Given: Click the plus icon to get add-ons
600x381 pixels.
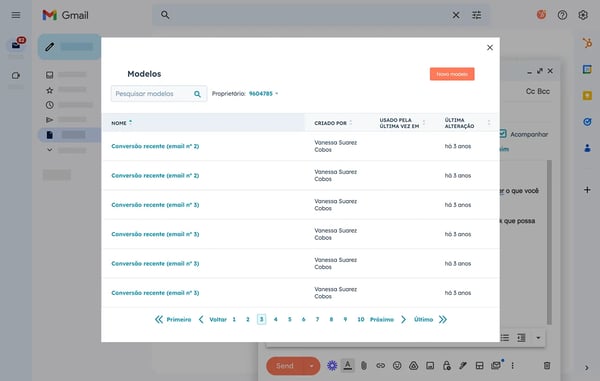Looking at the screenshot, I should click(587, 190).
